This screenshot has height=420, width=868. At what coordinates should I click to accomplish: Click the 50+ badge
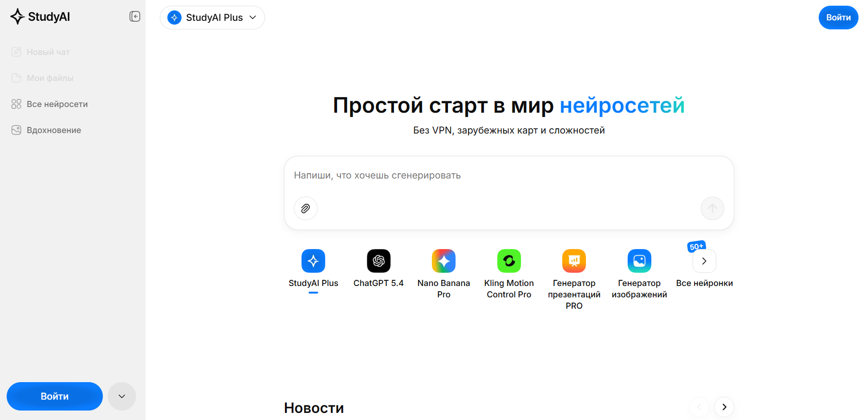696,246
